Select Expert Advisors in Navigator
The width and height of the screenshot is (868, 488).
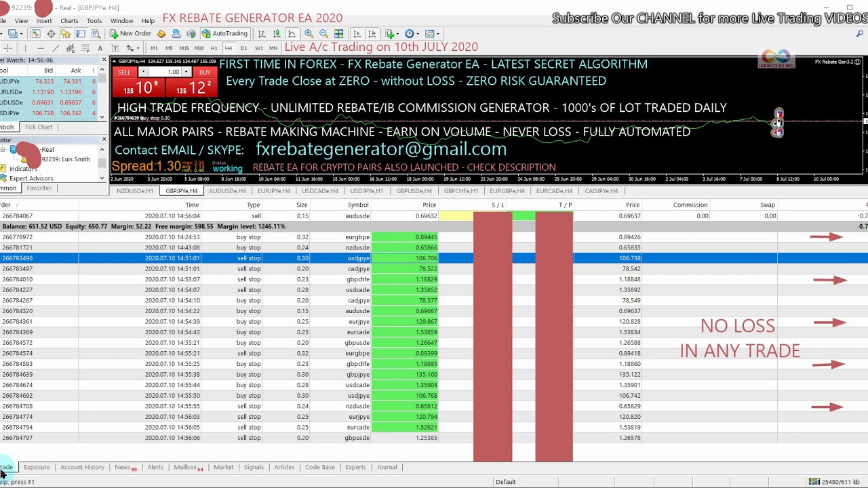click(x=31, y=178)
